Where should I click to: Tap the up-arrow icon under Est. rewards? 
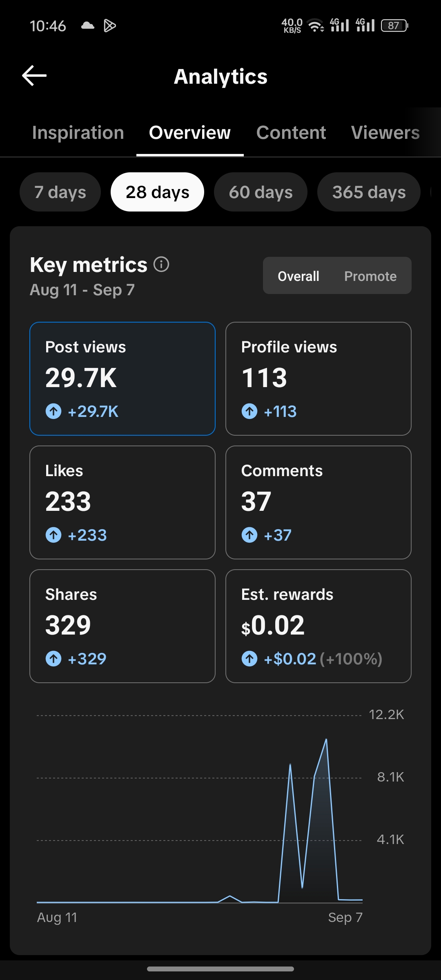(249, 659)
